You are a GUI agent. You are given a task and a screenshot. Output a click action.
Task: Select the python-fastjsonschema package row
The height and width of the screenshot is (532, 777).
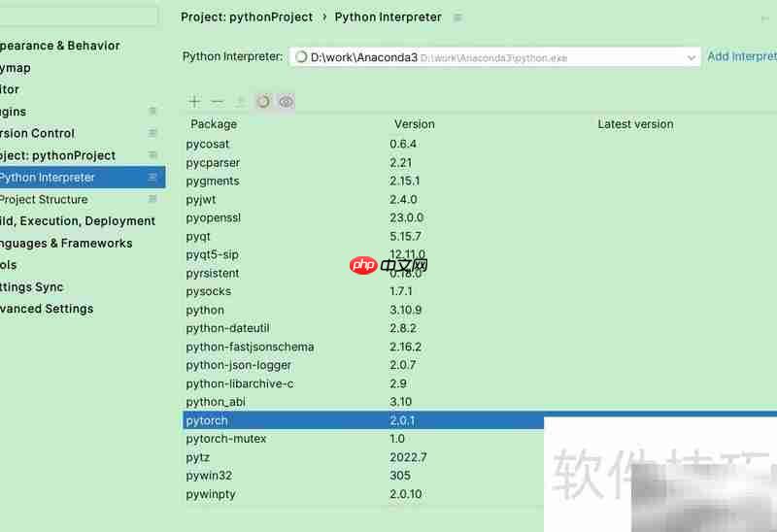point(480,347)
